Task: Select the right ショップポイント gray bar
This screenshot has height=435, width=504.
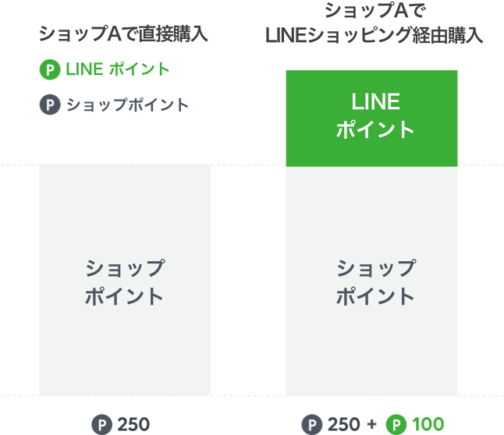Action: (x=372, y=281)
